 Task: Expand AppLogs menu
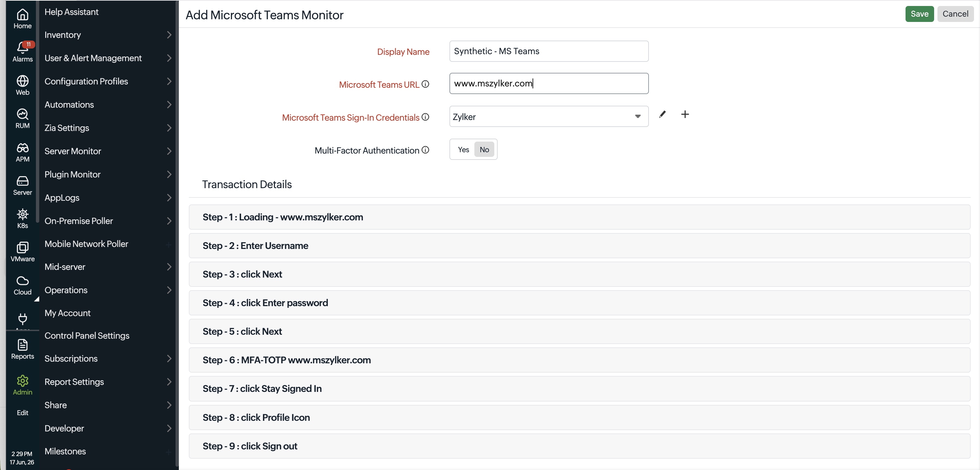[x=108, y=198]
